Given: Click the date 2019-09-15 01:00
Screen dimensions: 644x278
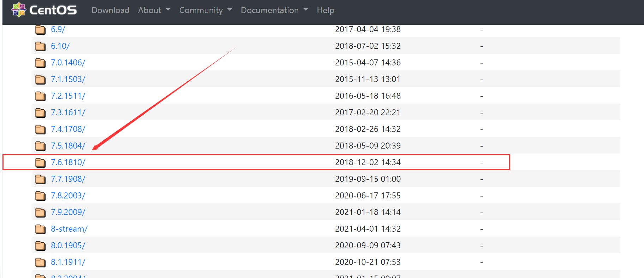Looking at the screenshot, I should tap(368, 179).
